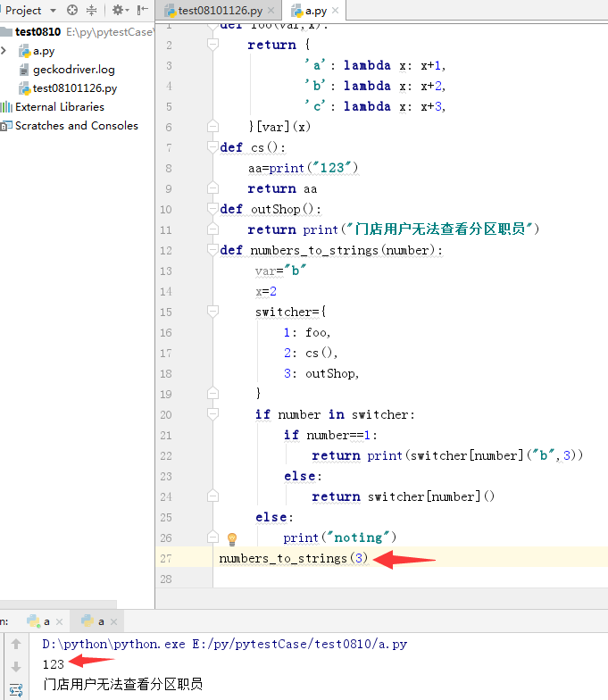Open the Project view dropdown
608x700 pixels.
pos(53,11)
